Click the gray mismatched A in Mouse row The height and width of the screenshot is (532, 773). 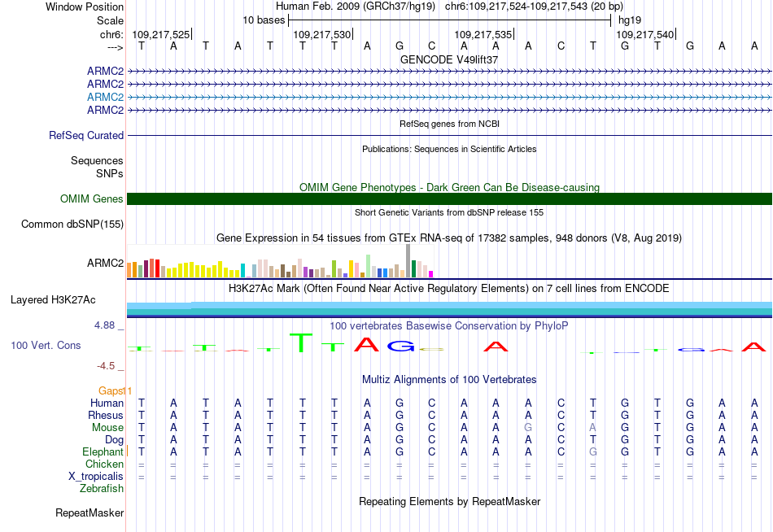tap(592, 428)
